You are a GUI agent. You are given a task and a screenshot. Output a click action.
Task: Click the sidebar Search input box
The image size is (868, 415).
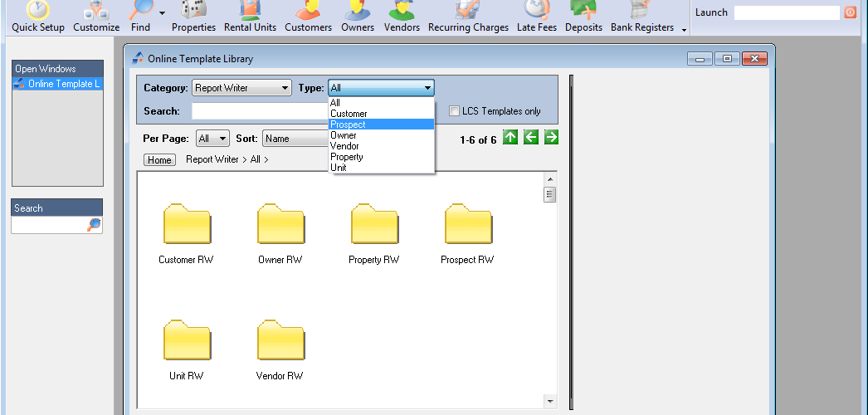pos(49,225)
